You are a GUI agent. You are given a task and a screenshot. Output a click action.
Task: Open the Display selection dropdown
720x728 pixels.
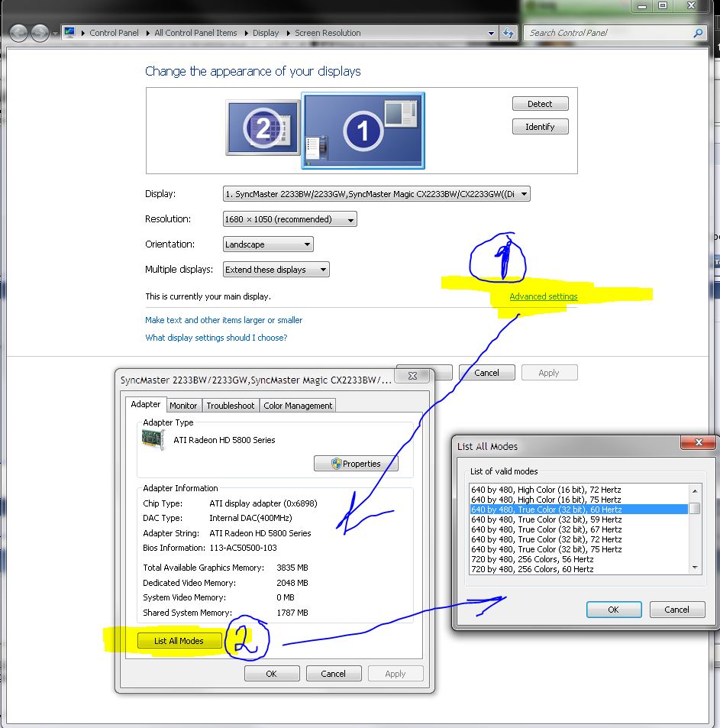376,194
